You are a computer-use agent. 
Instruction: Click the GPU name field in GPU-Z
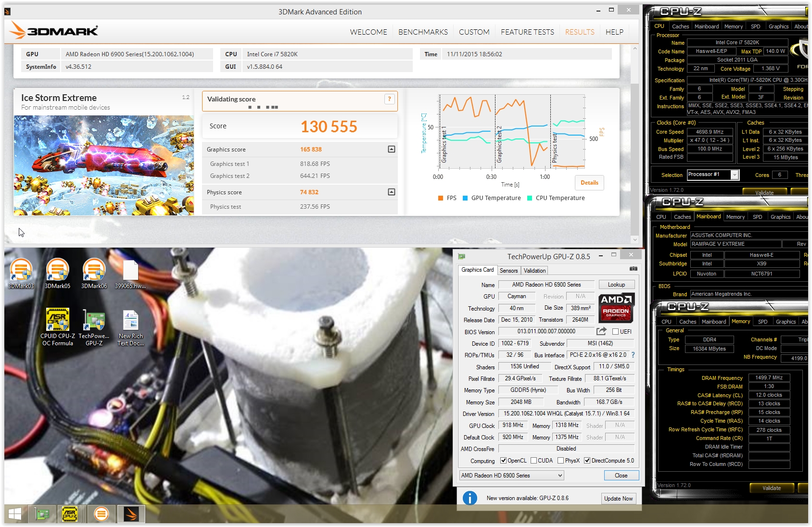point(546,285)
